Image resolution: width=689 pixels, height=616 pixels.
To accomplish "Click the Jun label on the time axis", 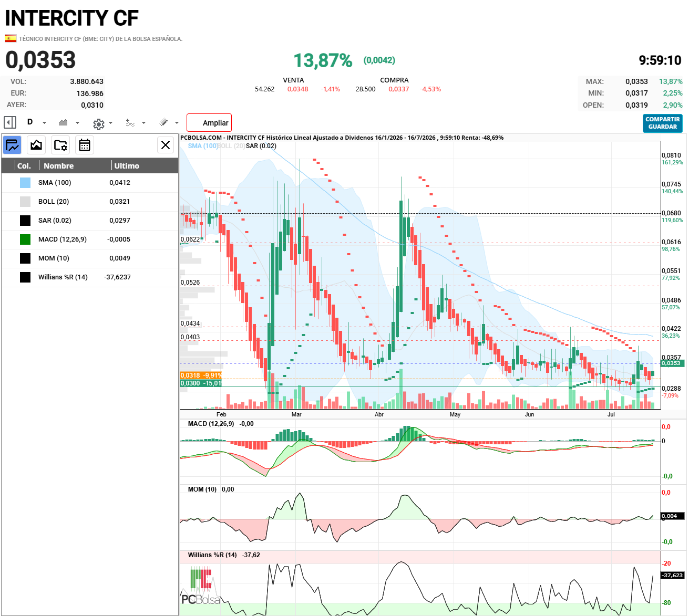I will [529, 414].
